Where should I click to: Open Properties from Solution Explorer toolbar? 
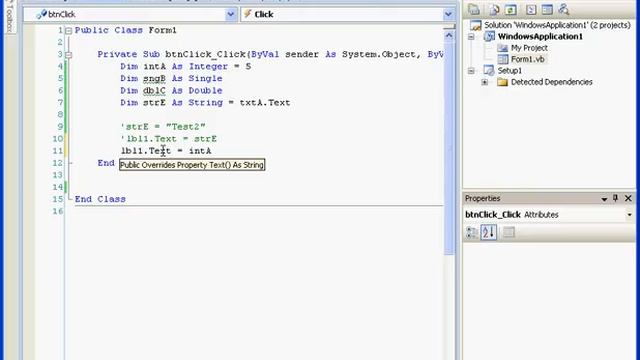tap(474, 9)
